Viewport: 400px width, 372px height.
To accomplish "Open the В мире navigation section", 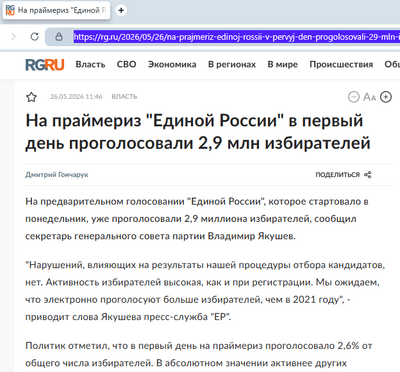I will point(283,65).
